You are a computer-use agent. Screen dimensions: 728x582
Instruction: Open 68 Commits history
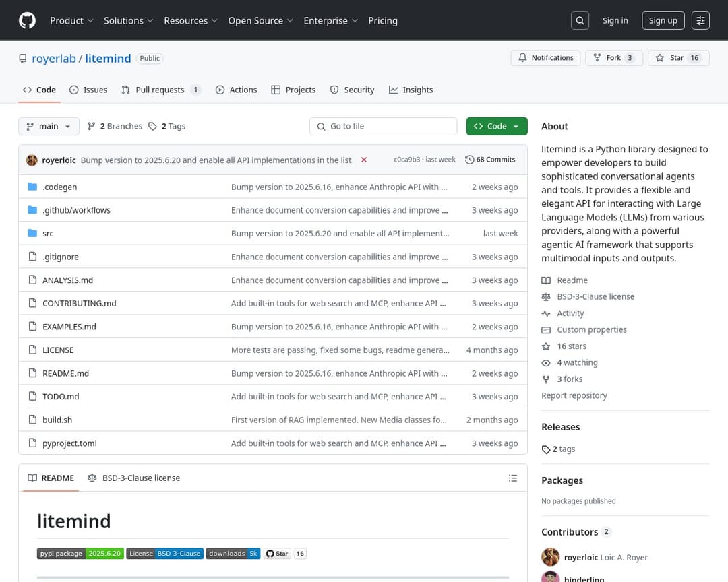490,160
